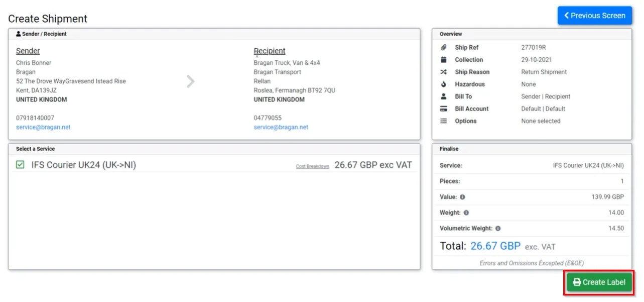Open the Cost Breakdown link

[312, 166]
